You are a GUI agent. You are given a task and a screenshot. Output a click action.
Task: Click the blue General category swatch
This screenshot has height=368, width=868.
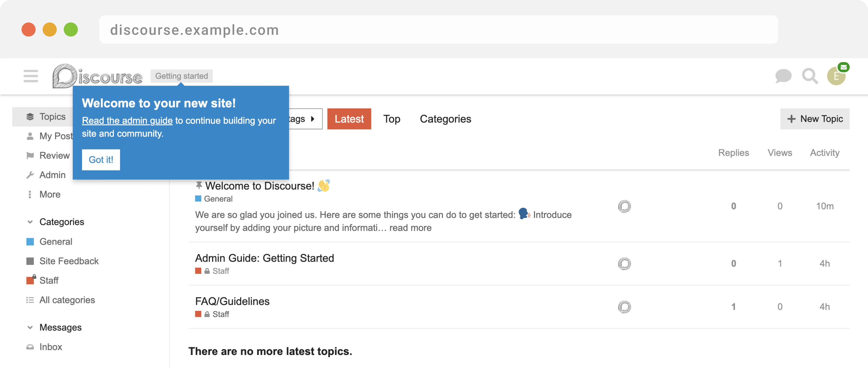tap(30, 242)
